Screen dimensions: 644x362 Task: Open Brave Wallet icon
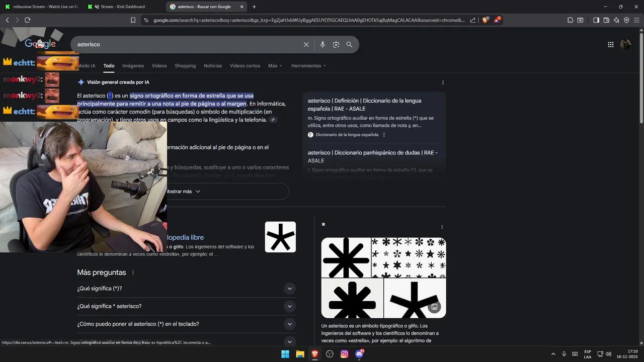(x=606, y=20)
